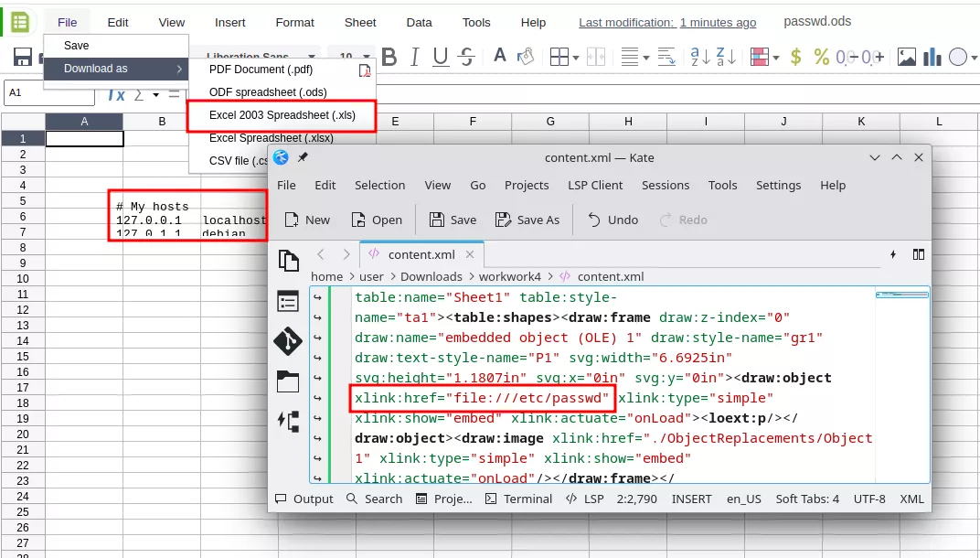
Task: Open Kate's Git sidebar panel icon
Action: click(288, 341)
